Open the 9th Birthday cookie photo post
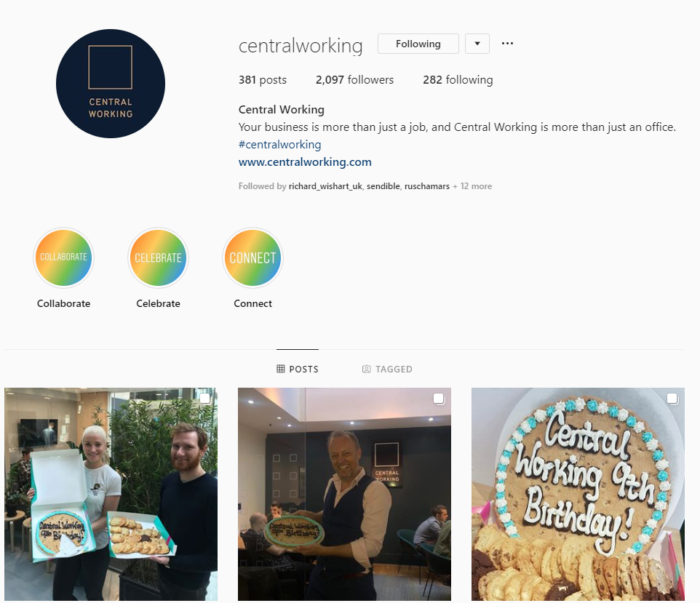 (578, 494)
